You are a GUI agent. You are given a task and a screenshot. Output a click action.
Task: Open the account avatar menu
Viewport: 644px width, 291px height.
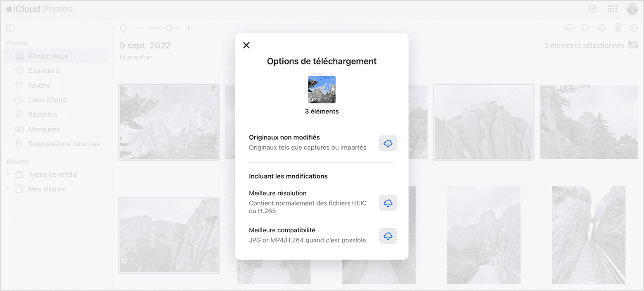pyautogui.click(x=632, y=9)
